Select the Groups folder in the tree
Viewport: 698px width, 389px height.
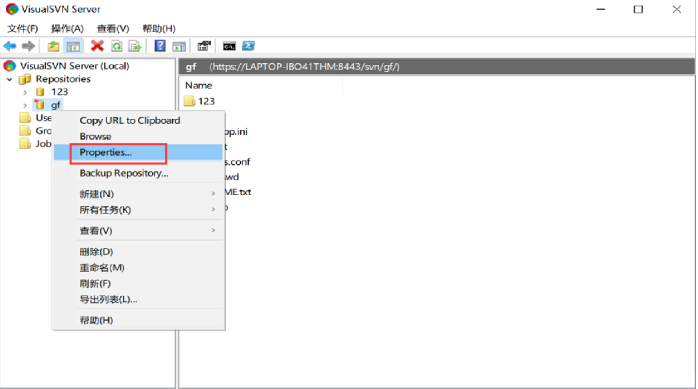[36, 131]
